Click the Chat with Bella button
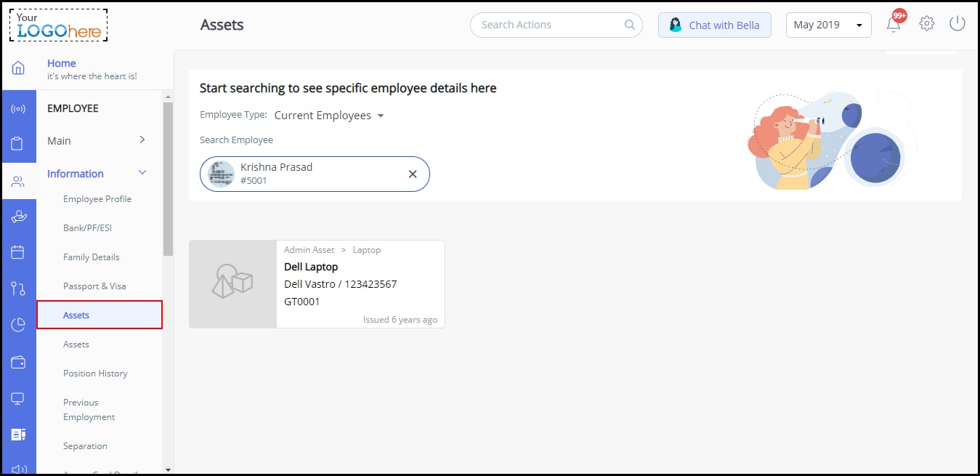This screenshot has width=980, height=476. click(x=714, y=25)
